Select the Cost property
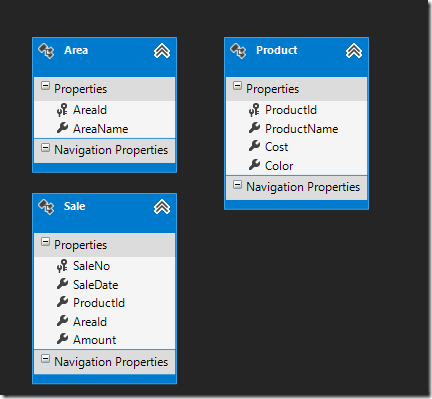The image size is (432, 399). point(276,147)
